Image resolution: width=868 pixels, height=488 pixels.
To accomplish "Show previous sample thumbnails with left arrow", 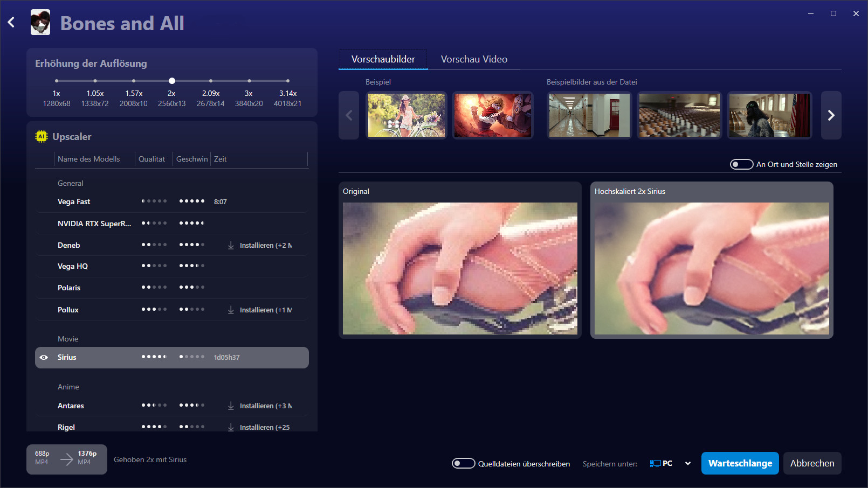I will click(349, 115).
